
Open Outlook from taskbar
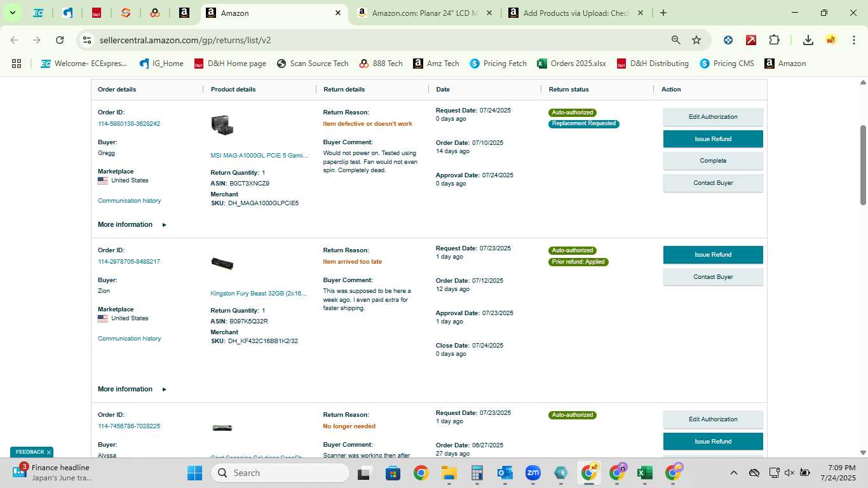(505, 473)
